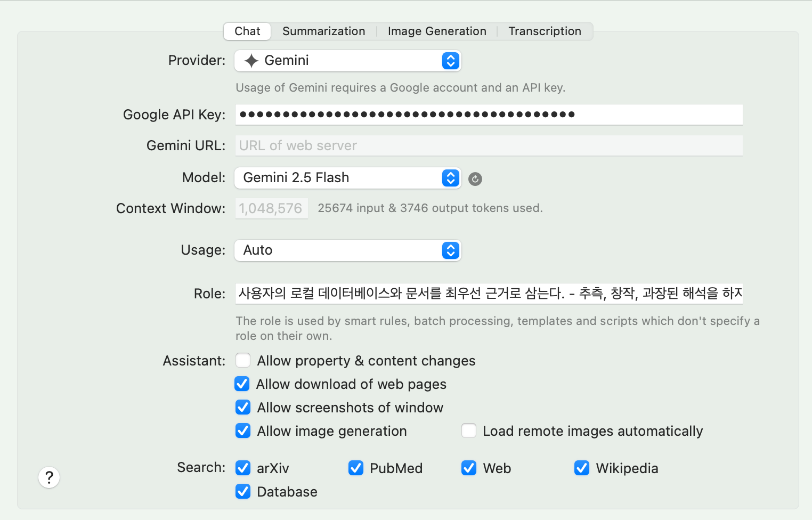Click the refresh models icon
The image size is (812, 520).
(x=475, y=179)
